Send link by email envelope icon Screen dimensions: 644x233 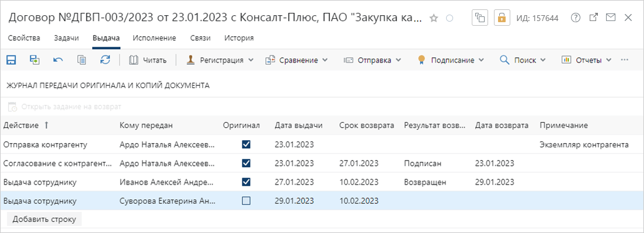[611, 18]
